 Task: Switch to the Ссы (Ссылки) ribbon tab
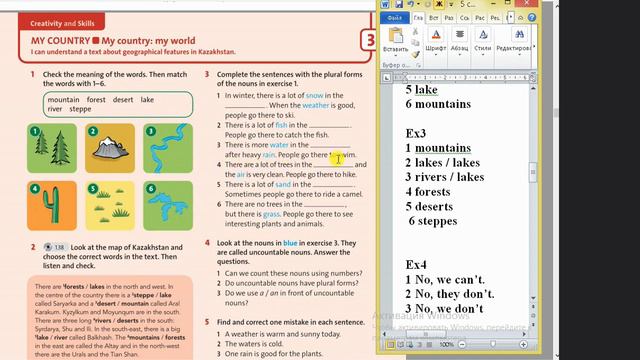click(464, 18)
